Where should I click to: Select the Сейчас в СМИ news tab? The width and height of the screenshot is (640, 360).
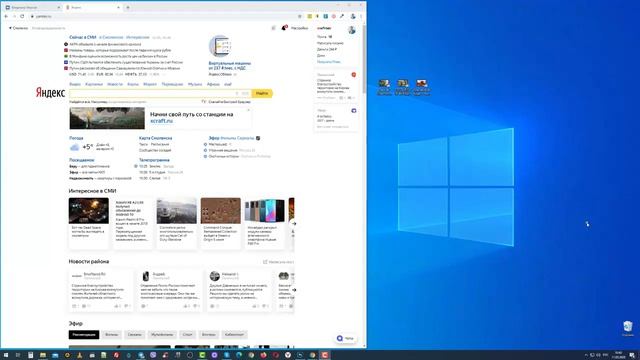click(x=83, y=37)
